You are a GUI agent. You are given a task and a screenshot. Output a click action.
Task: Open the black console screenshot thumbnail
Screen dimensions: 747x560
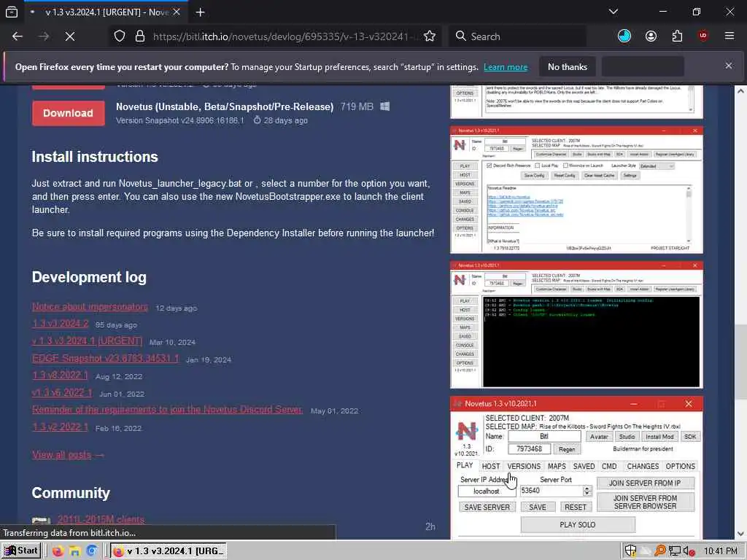coord(576,324)
